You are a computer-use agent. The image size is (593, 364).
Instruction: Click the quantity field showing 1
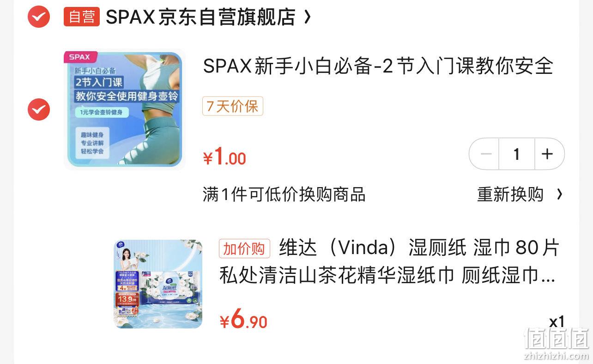click(517, 154)
